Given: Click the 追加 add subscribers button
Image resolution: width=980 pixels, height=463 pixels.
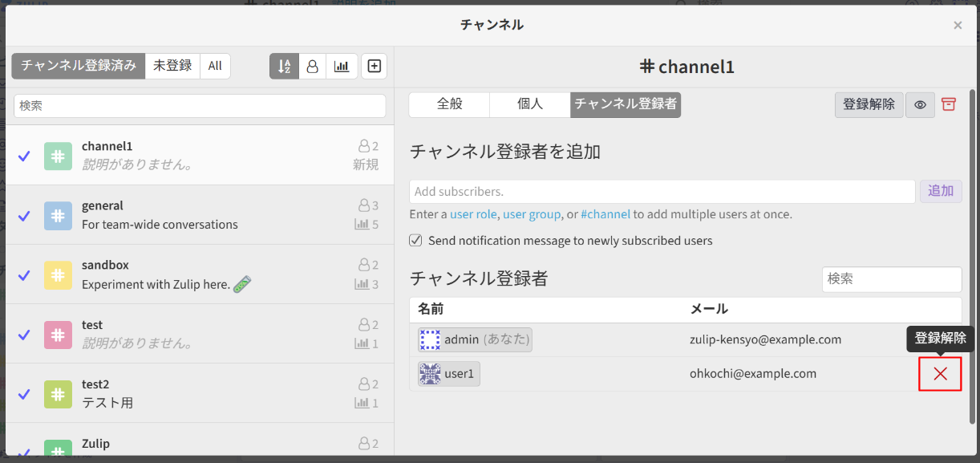Looking at the screenshot, I should (941, 191).
